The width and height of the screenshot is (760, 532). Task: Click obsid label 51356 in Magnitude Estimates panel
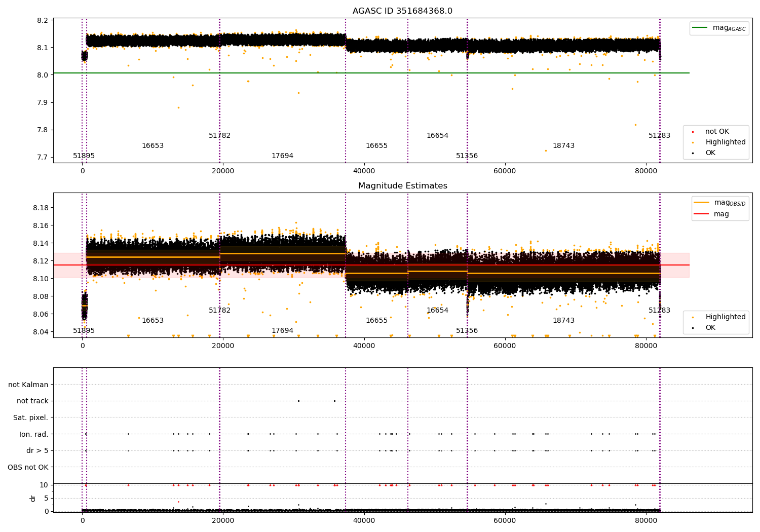467,331
